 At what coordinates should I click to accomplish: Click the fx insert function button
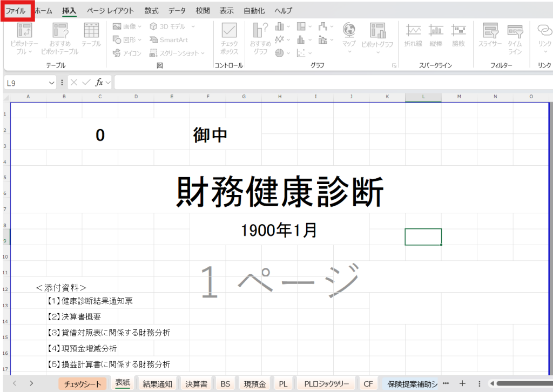pyautogui.click(x=99, y=83)
